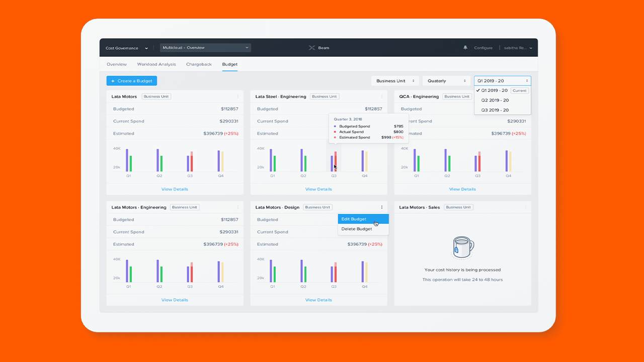This screenshot has width=644, height=362.
Task: Open the Quaterly period dropdown
Action: 446,81
